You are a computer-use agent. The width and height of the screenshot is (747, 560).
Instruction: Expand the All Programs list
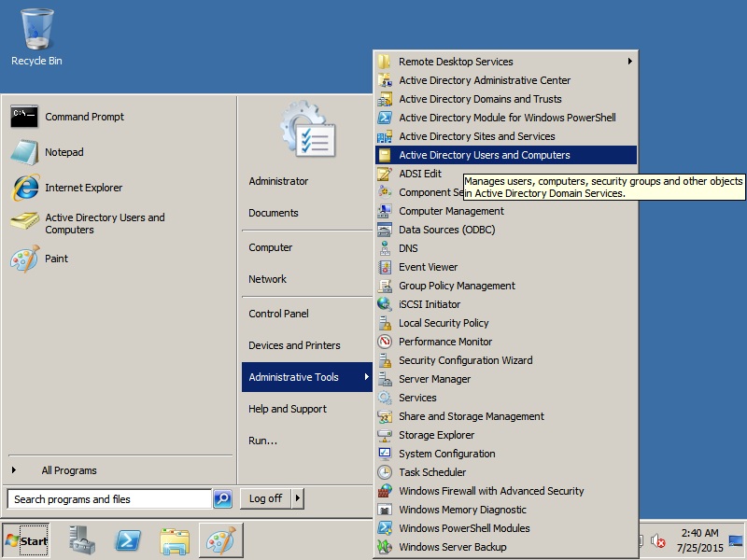pyautogui.click(x=68, y=470)
